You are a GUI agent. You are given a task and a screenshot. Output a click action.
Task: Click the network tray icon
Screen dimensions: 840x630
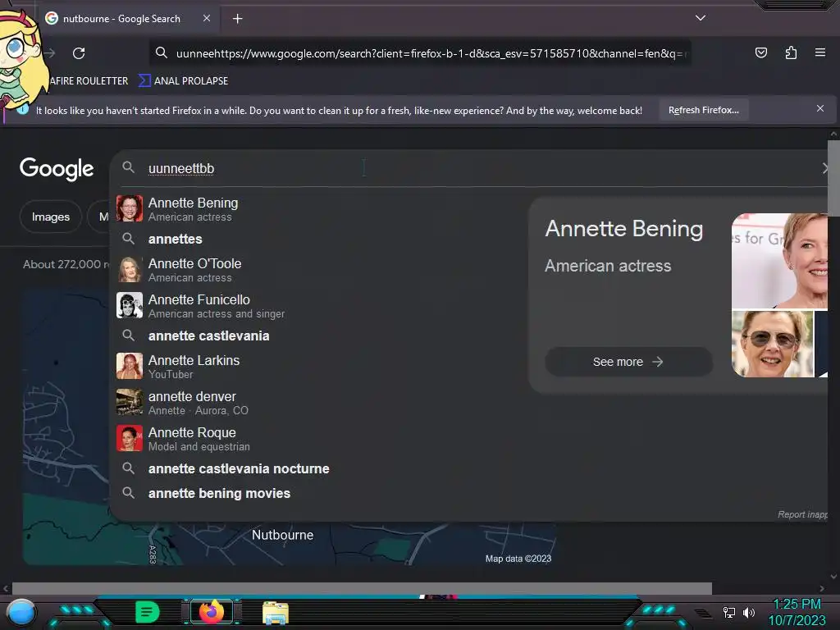tap(729, 612)
